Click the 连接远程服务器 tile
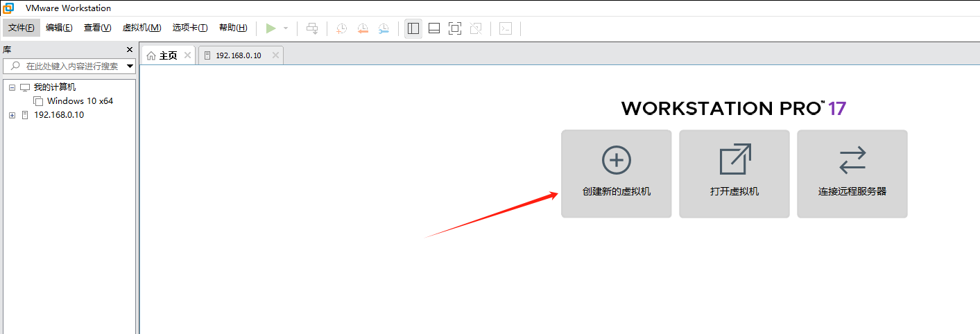This screenshot has width=980, height=334. 852,174
